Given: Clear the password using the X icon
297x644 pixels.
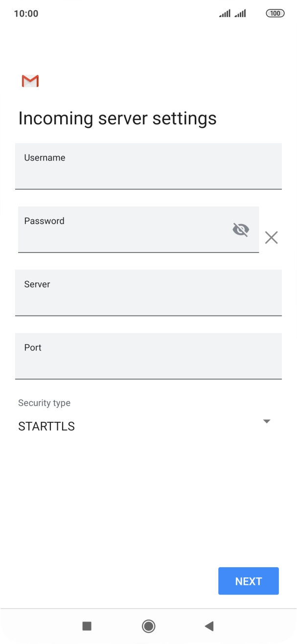Looking at the screenshot, I should 272,237.
